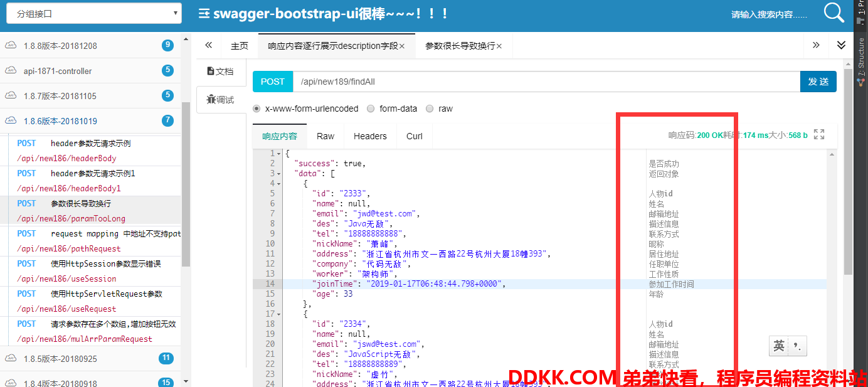Screen dimensions: 868x387
Task: Click the 响应码:200 OK status text
Action: point(695,135)
